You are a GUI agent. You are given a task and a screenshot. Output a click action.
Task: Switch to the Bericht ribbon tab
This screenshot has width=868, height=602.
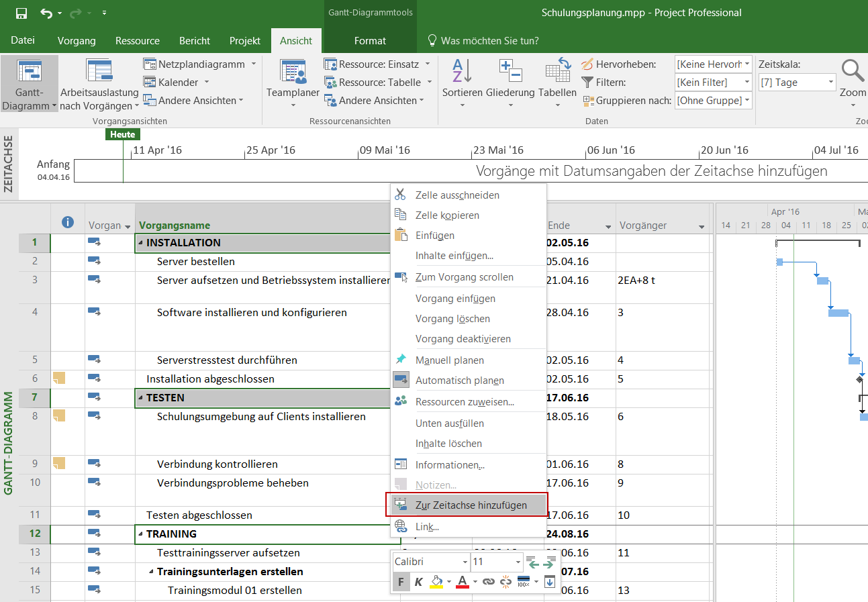point(195,41)
